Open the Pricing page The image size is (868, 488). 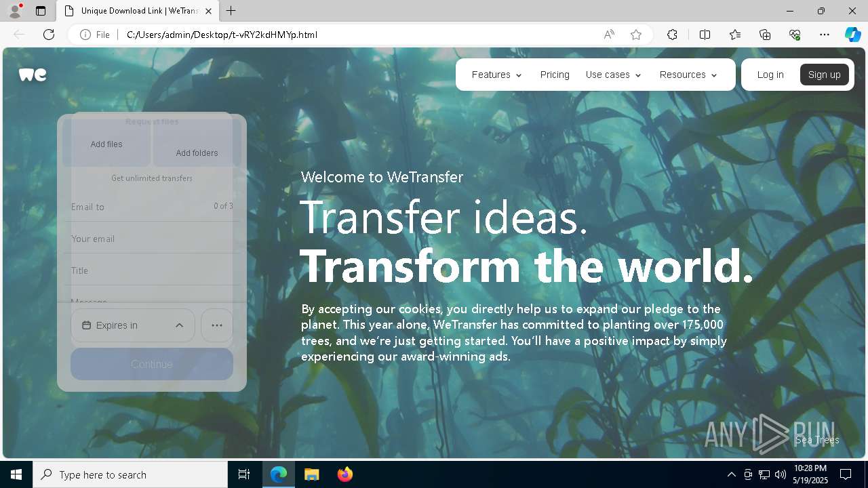click(x=555, y=75)
